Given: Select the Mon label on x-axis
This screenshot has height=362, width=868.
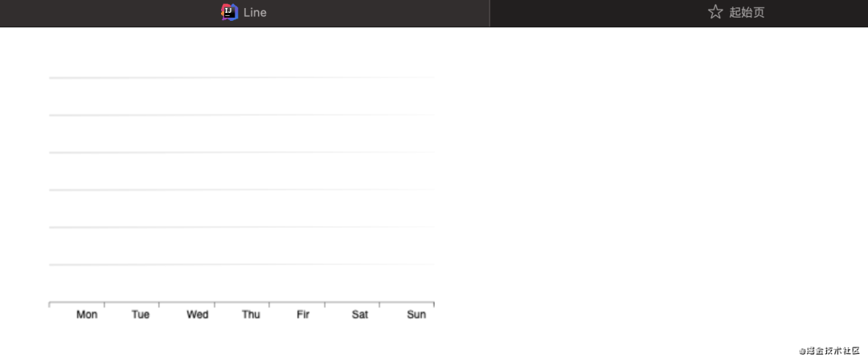Looking at the screenshot, I should (x=87, y=315).
